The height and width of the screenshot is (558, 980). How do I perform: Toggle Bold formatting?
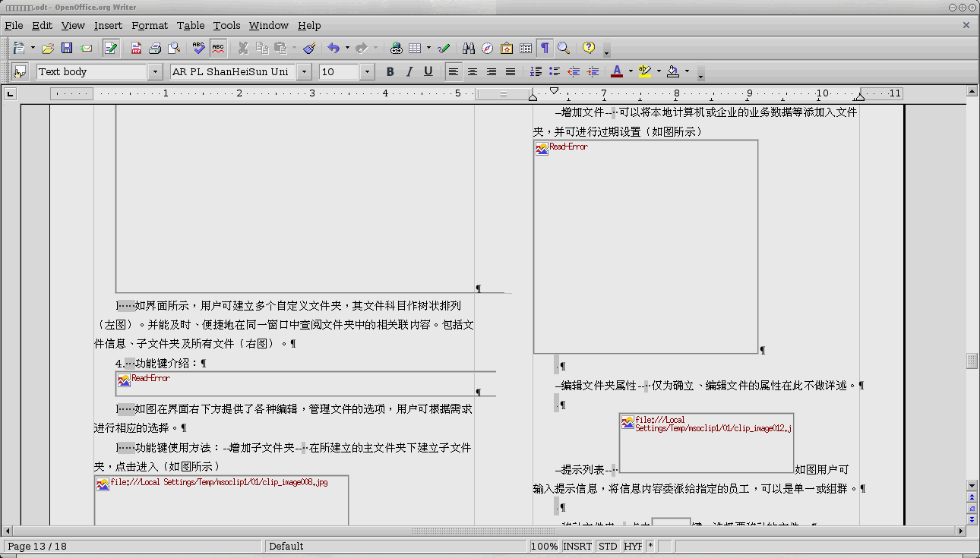point(390,72)
